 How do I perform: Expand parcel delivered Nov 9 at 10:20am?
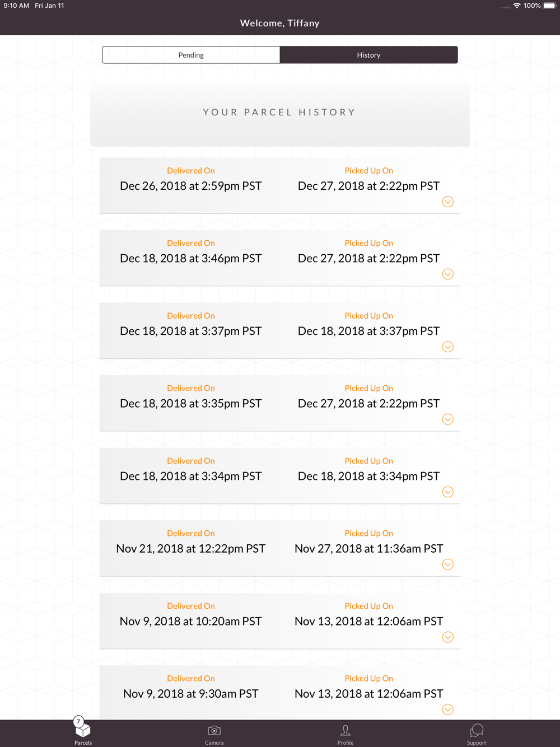pos(448,637)
